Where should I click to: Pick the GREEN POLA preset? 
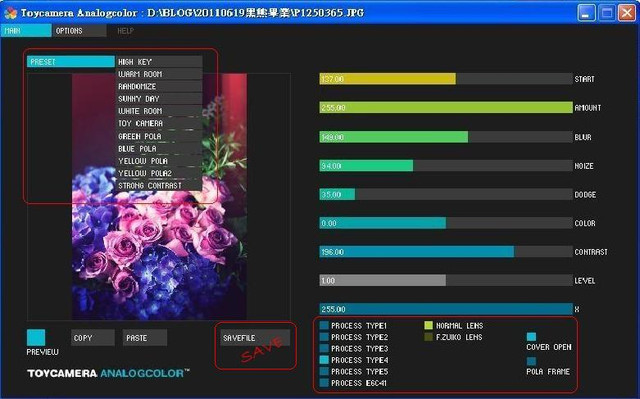click(159, 136)
